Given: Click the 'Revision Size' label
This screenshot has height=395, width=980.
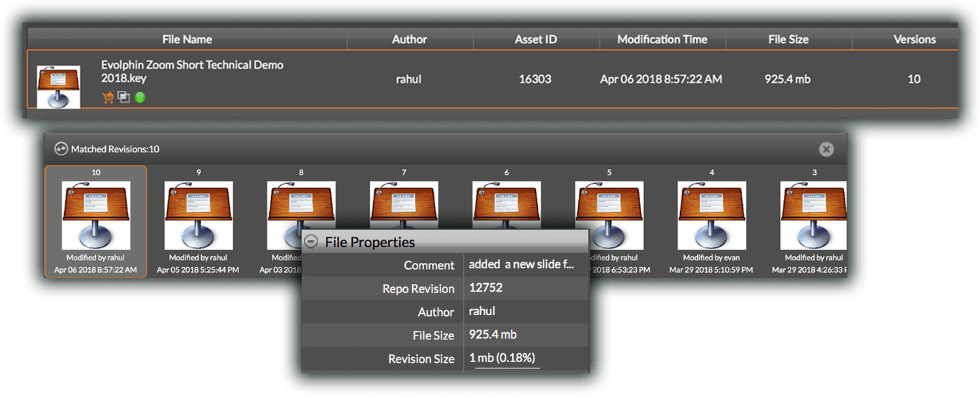Looking at the screenshot, I should pyautogui.click(x=421, y=358).
